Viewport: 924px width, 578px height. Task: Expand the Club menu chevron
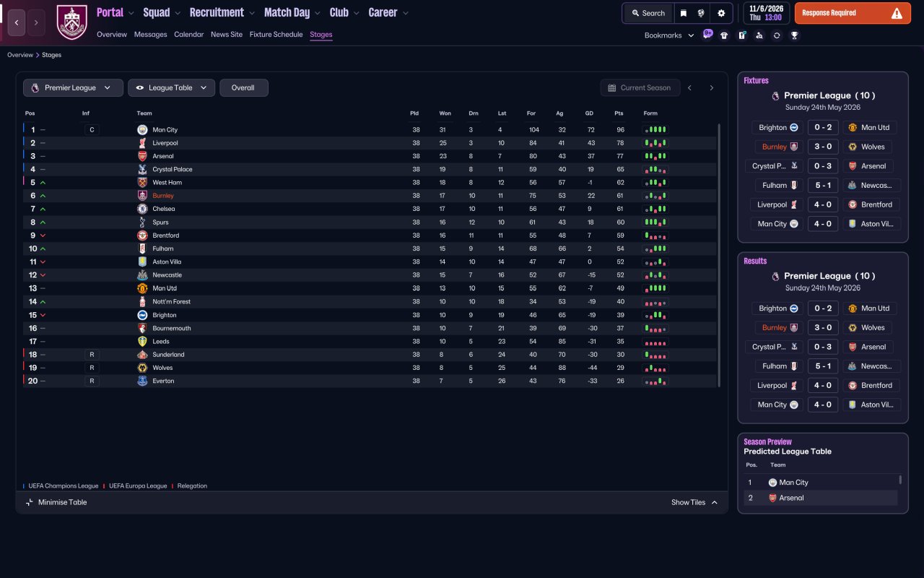tap(356, 13)
